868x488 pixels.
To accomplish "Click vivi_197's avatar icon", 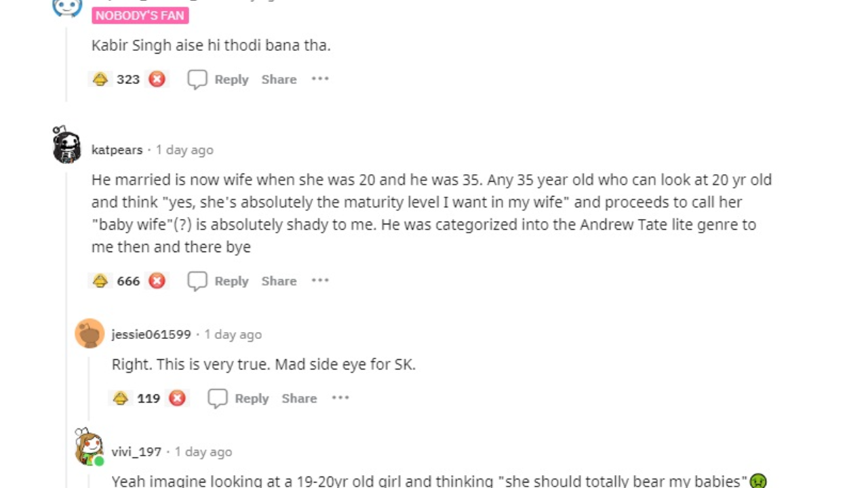I will click(89, 447).
